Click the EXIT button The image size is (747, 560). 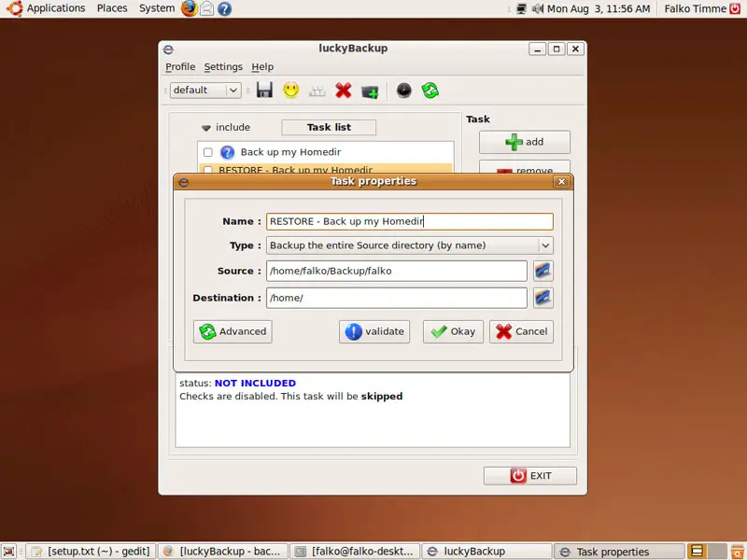(x=530, y=476)
